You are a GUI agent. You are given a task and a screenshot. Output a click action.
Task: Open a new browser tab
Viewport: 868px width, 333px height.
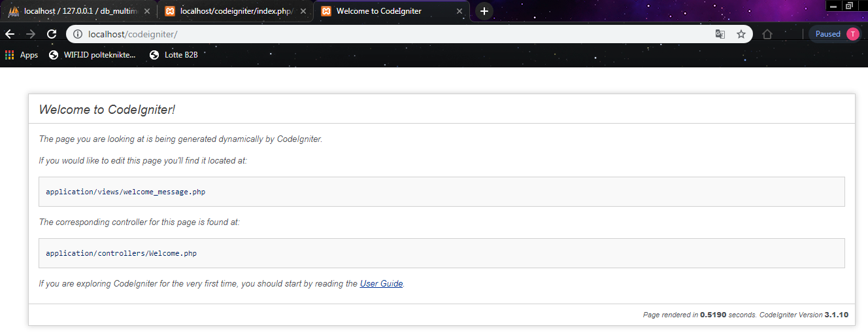[x=484, y=11]
